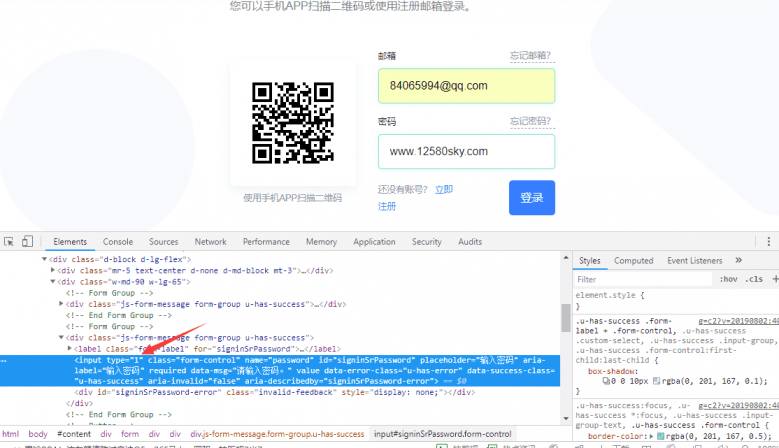Click the password field showing www.12580sky.com

(x=466, y=151)
